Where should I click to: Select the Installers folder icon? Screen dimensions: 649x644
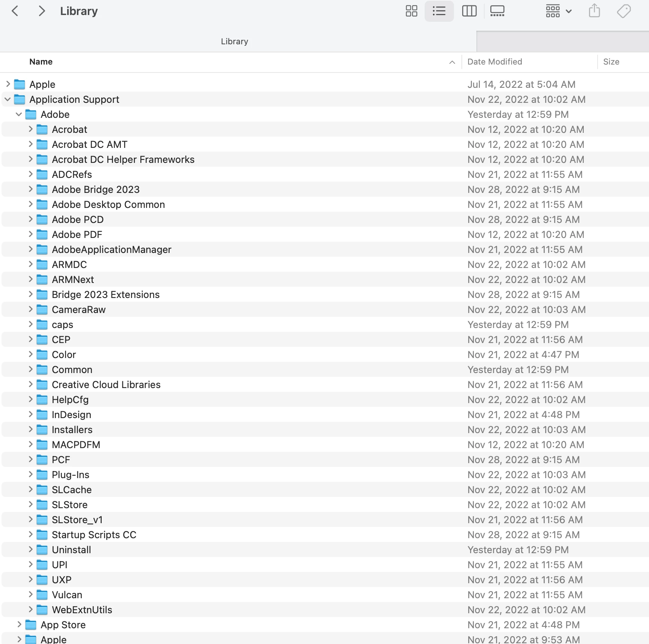[x=42, y=430]
